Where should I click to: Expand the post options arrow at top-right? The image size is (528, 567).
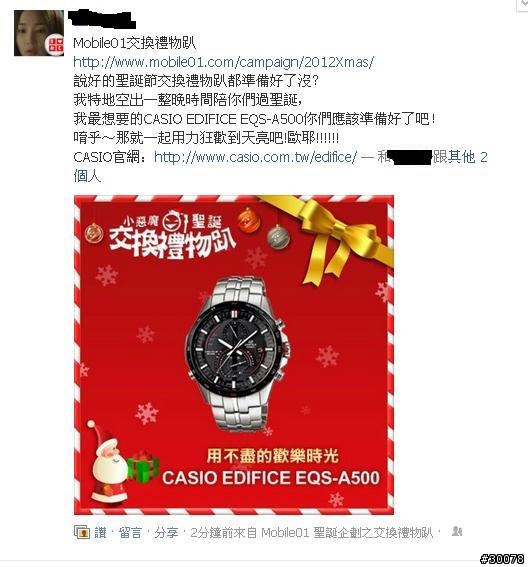(x=523, y=5)
